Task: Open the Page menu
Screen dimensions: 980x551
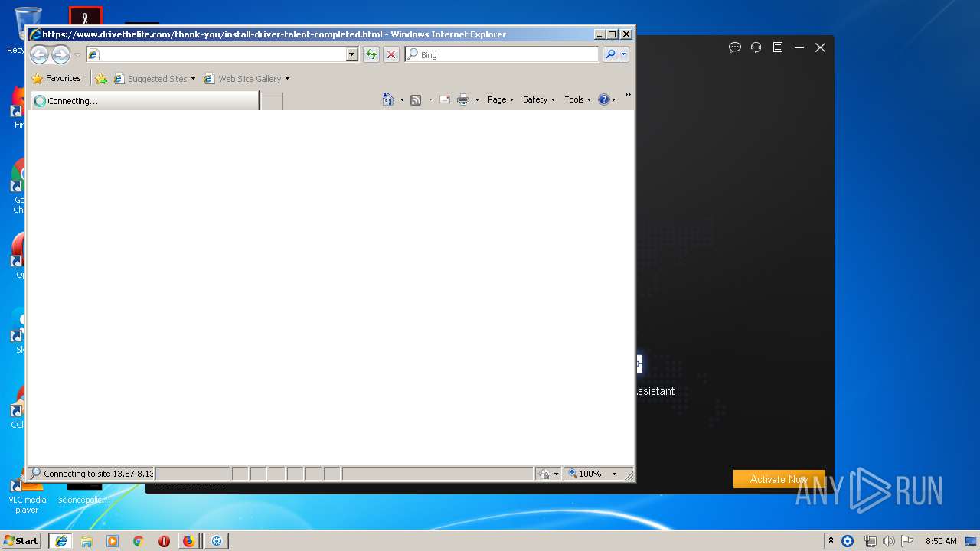Action: 501,99
